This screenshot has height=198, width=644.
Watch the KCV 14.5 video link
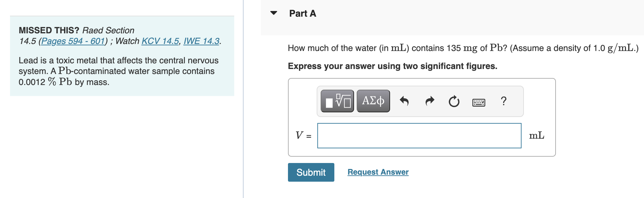click(160, 41)
